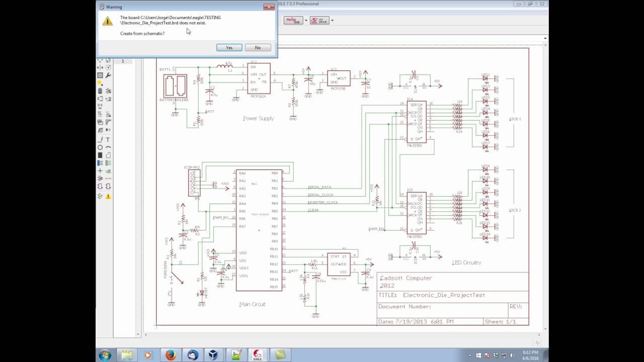Close the Warning dialog with its X
Image resolution: width=644 pixels, height=362 pixels.
269,7
